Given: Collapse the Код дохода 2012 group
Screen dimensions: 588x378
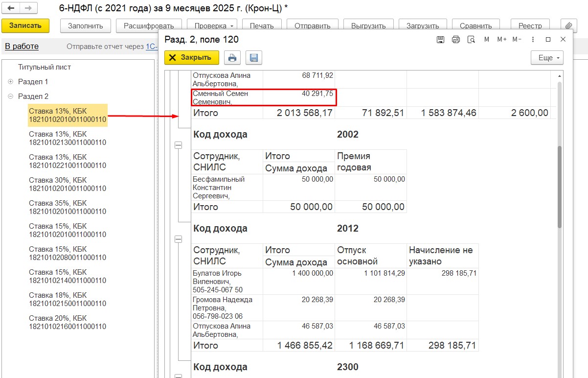Looking at the screenshot, I should coord(178,239).
